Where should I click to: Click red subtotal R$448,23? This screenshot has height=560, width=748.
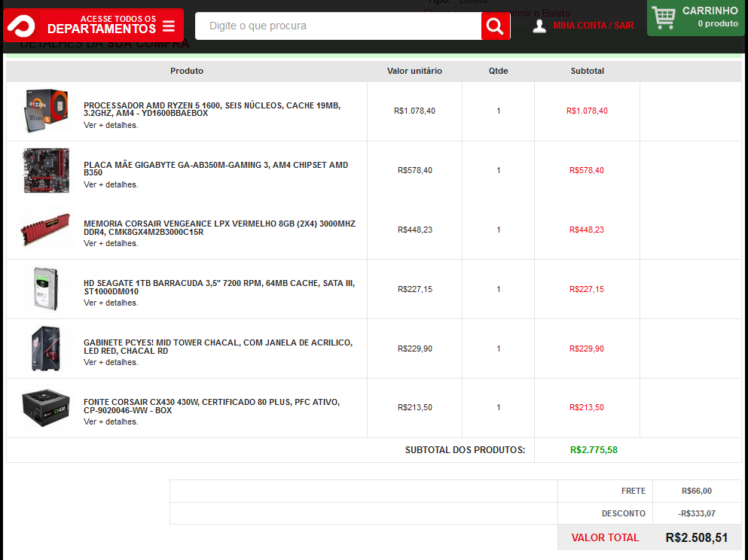tap(587, 230)
